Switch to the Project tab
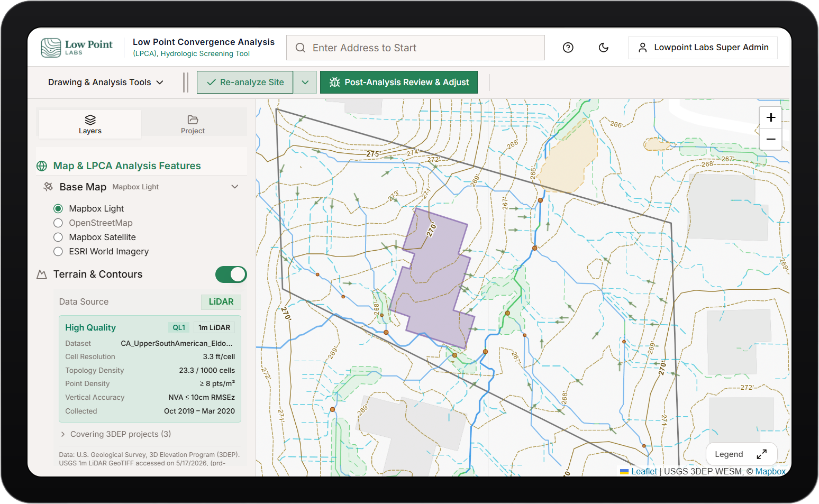This screenshot has width=819, height=504. coord(193,124)
